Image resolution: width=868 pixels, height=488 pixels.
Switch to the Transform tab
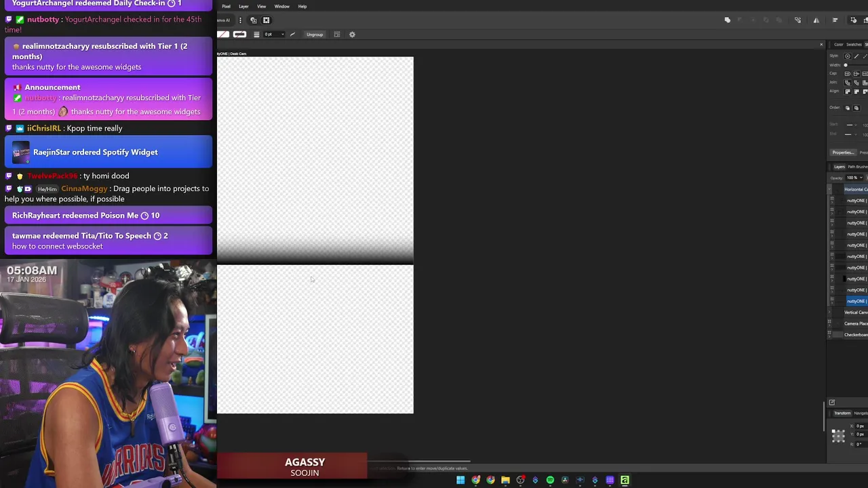(x=842, y=413)
